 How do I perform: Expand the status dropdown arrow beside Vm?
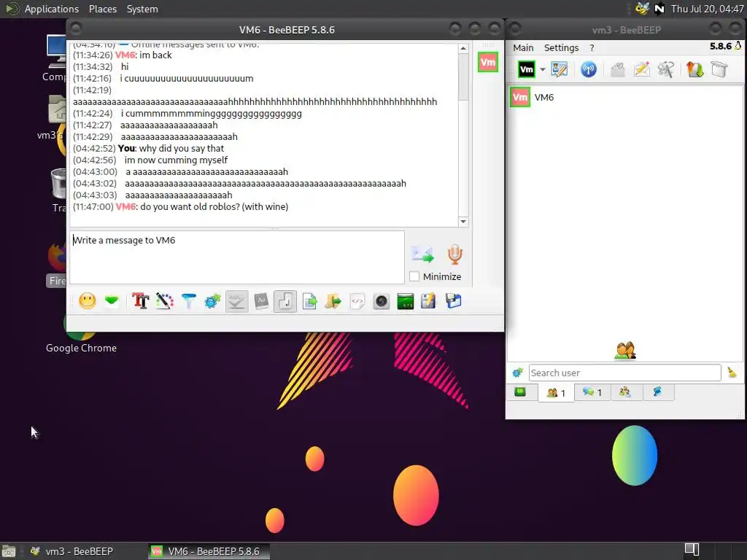(x=542, y=69)
